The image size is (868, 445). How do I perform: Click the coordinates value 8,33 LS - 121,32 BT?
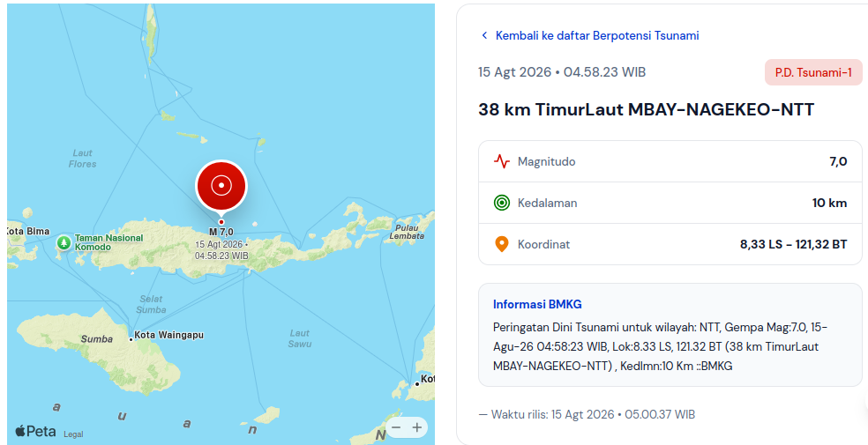[x=793, y=244]
